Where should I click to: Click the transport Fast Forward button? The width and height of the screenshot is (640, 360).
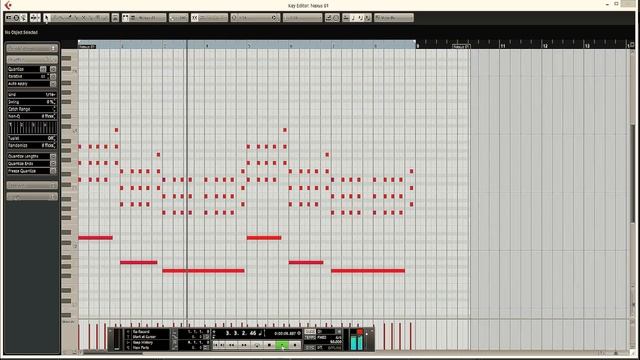(244, 345)
